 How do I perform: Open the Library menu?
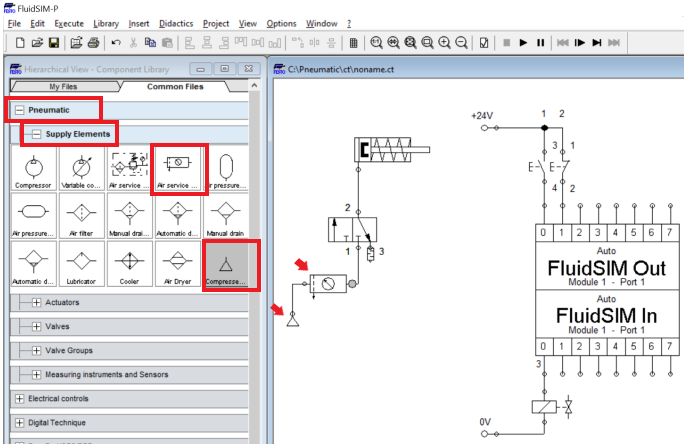[x=106, y=24]
